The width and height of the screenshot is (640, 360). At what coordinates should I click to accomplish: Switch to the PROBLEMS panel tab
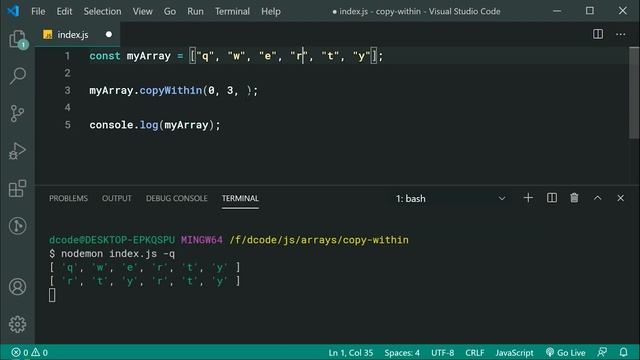click(68, 198)
